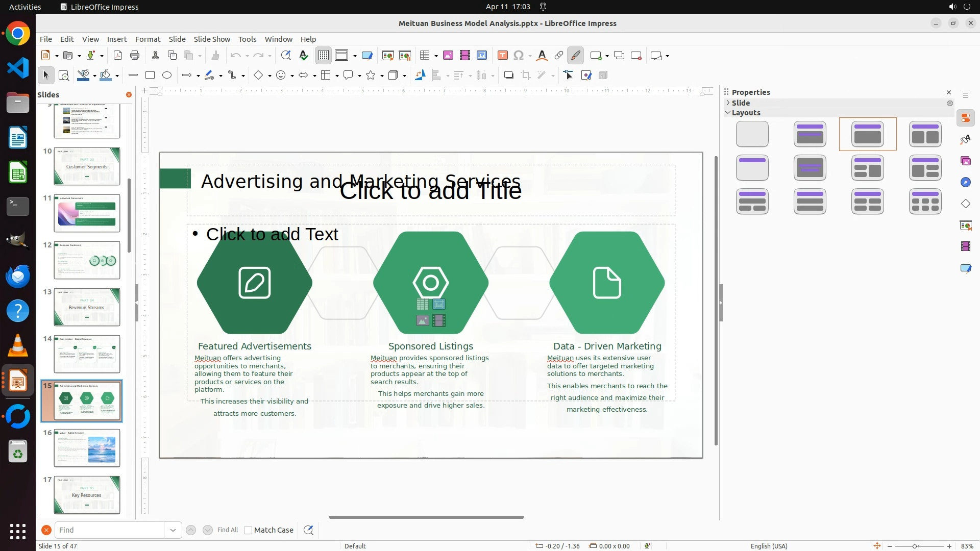Toggle the Display Grid button

[324, 56]
